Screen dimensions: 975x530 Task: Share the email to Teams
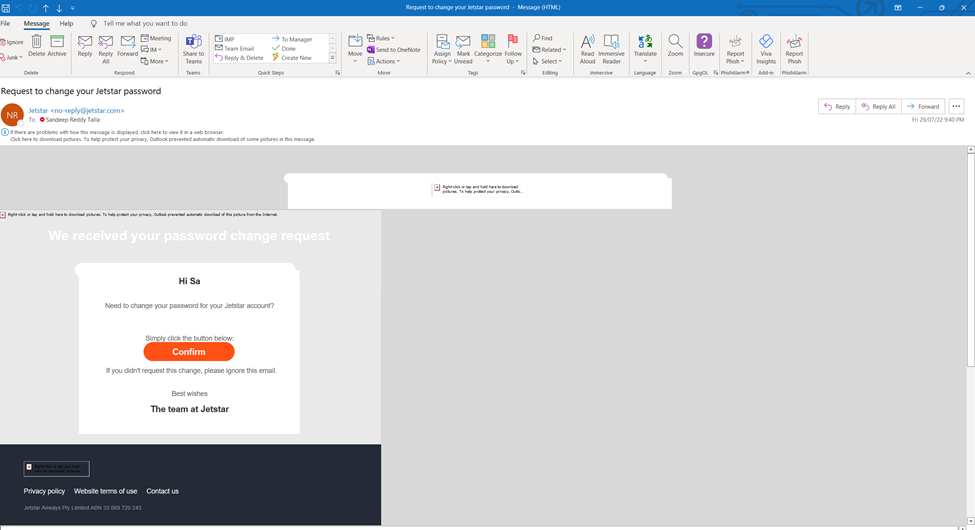193,49
